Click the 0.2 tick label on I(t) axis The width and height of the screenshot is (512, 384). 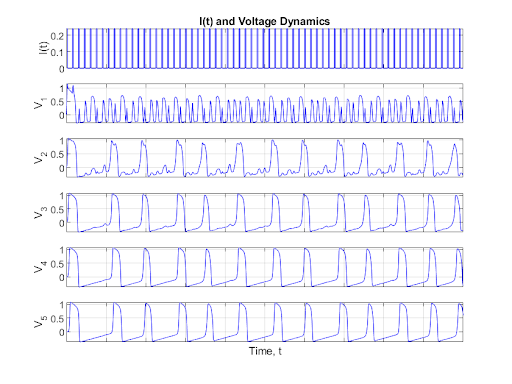pyautogui.click(x=57, y=36)
